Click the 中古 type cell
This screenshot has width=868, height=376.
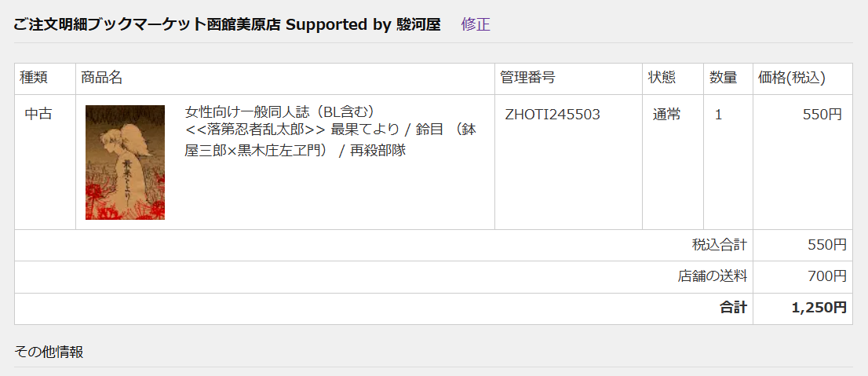pos(38,115)
